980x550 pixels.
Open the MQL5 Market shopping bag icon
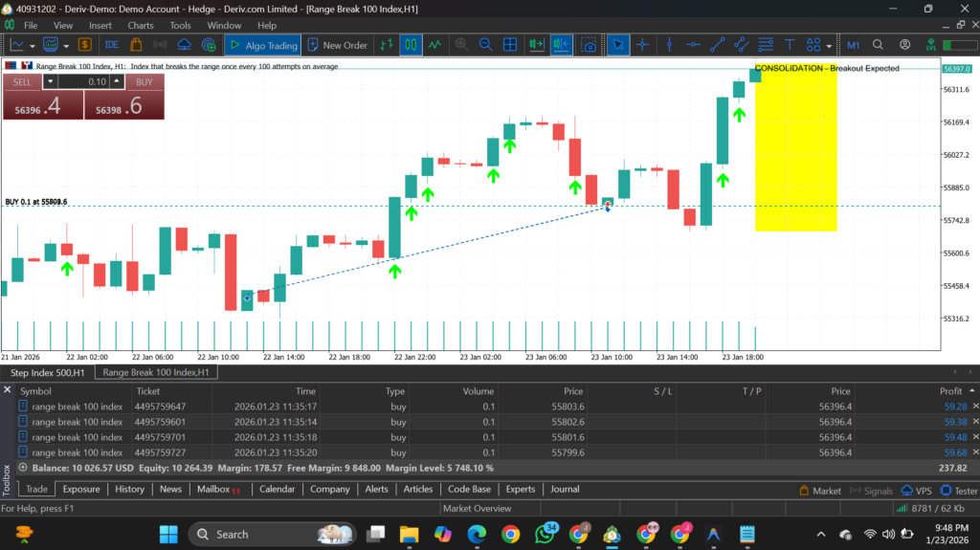[x=136, y=45]
